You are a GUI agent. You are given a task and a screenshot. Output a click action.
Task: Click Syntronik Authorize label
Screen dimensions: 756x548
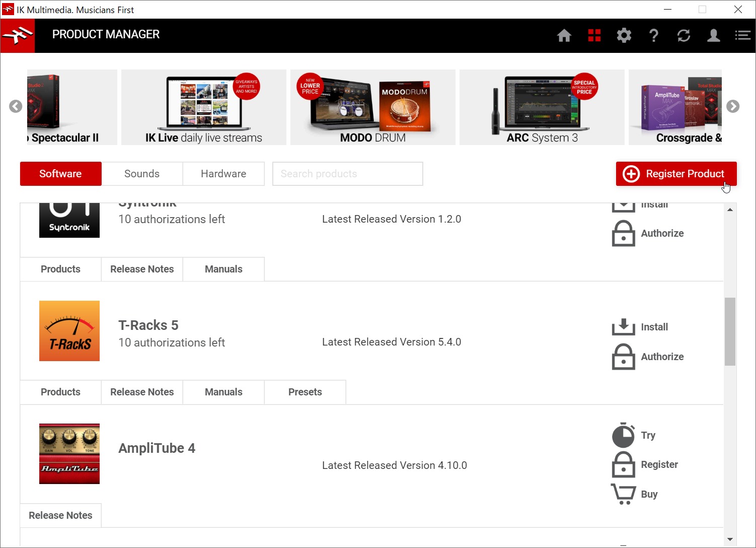[x=662, y=233]
